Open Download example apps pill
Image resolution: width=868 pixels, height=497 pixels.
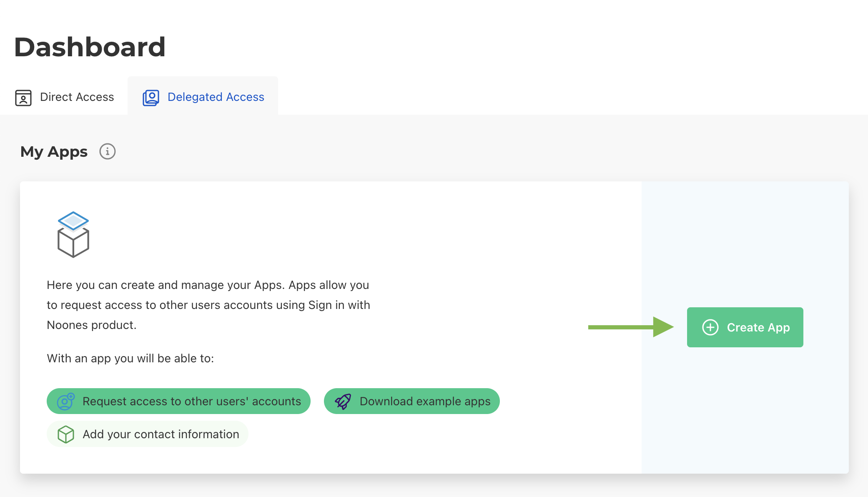tap(425, 401)
